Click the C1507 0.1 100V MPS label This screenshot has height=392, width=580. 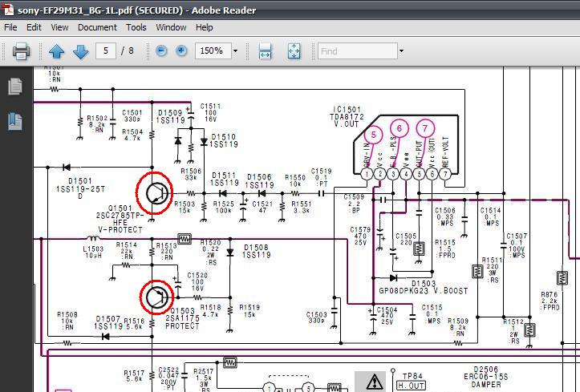[517, 245]
